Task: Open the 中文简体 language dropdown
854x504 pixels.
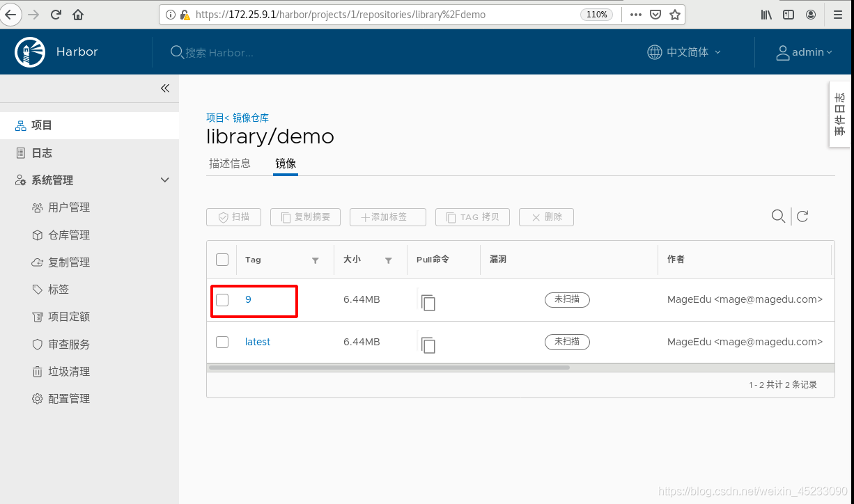Action: (x=685, y=52)
